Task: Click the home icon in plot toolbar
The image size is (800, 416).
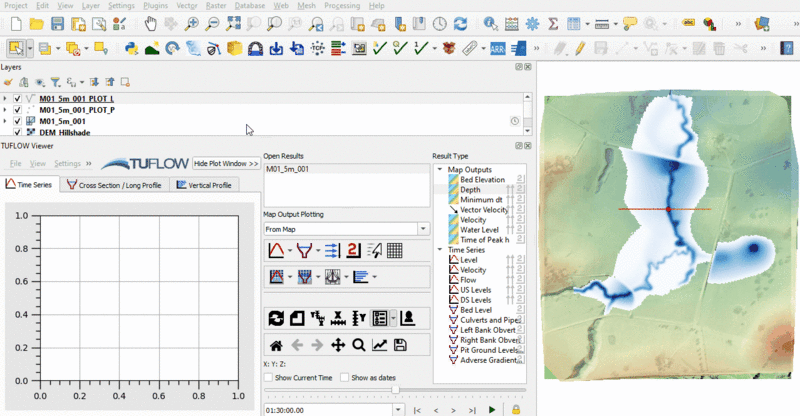Action: (x=276, y=345)
